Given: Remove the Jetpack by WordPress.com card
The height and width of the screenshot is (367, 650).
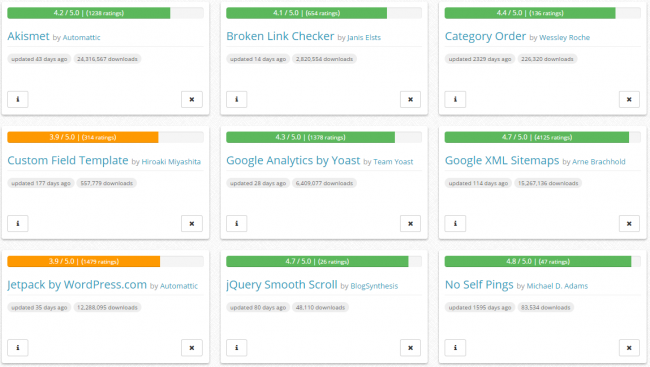Looking at the screenshot, I should pos(192,348).
